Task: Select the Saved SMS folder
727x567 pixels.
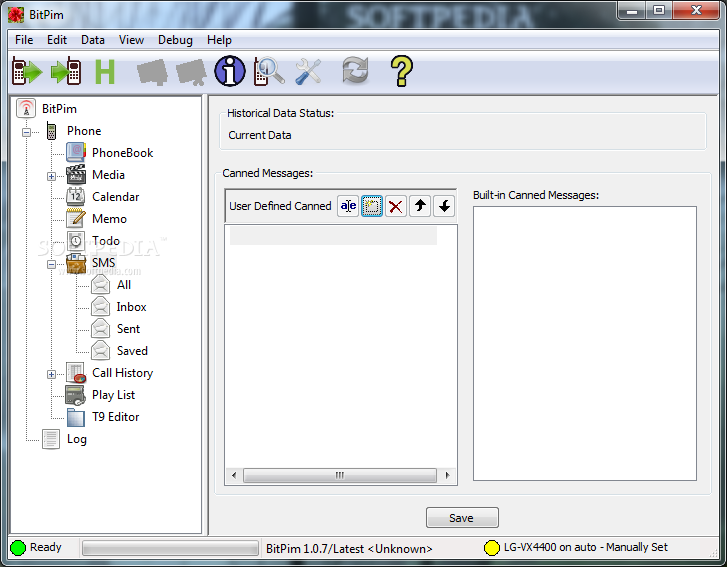Action: [x=132, y=350]
